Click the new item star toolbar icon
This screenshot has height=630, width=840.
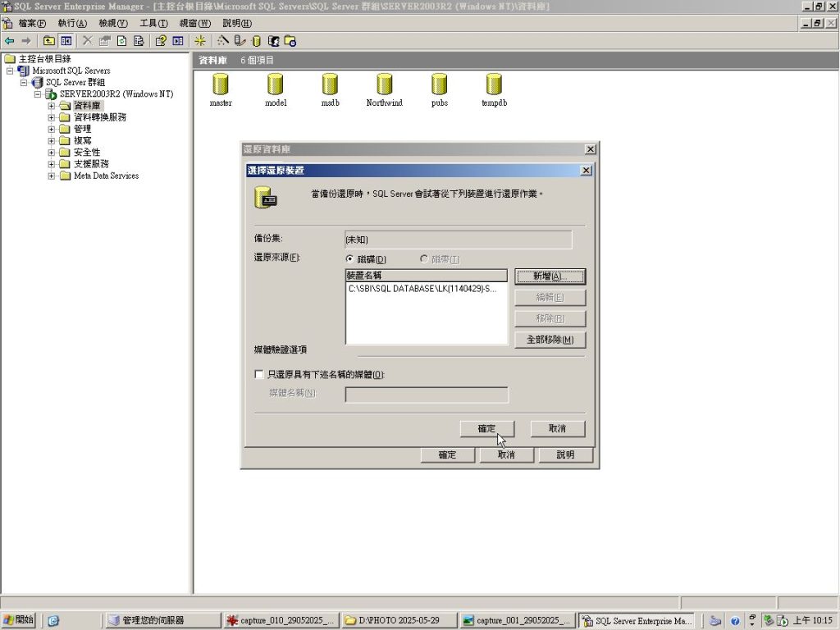200,40
